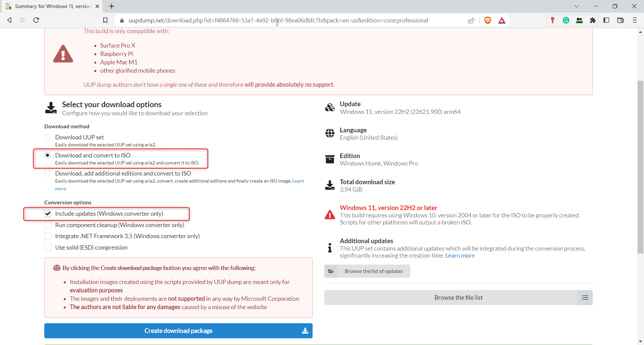Screen dimensions: 644x345
Task: Click the archive box icon next to Edition
Action: coord(330,159)
